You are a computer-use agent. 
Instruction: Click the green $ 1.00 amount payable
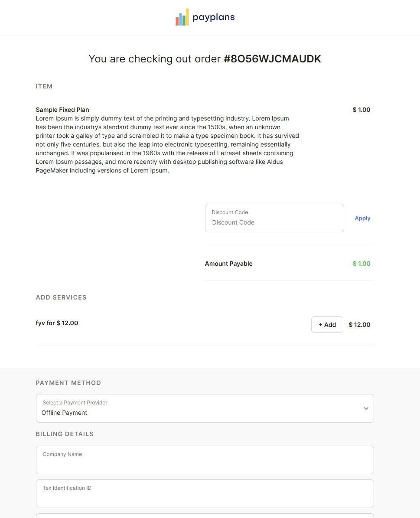coord(361,264)
